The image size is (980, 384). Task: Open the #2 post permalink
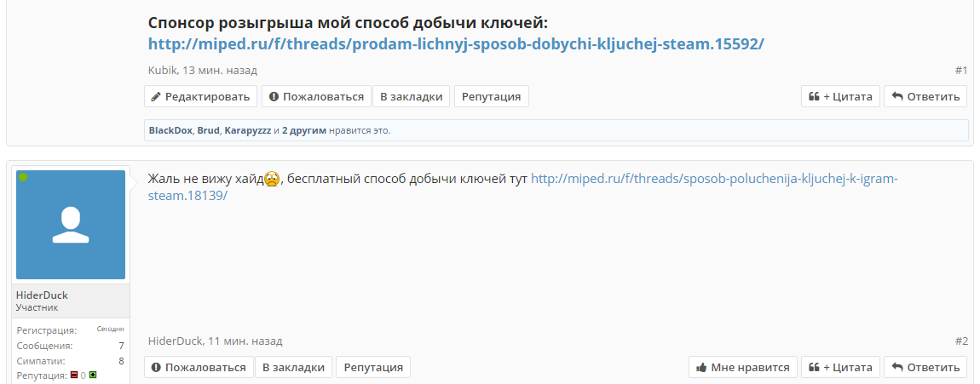[961, 341]
